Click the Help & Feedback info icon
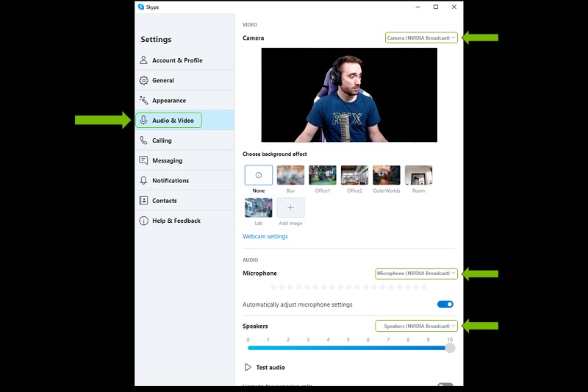The image size is (588, 392). [143, 221]
